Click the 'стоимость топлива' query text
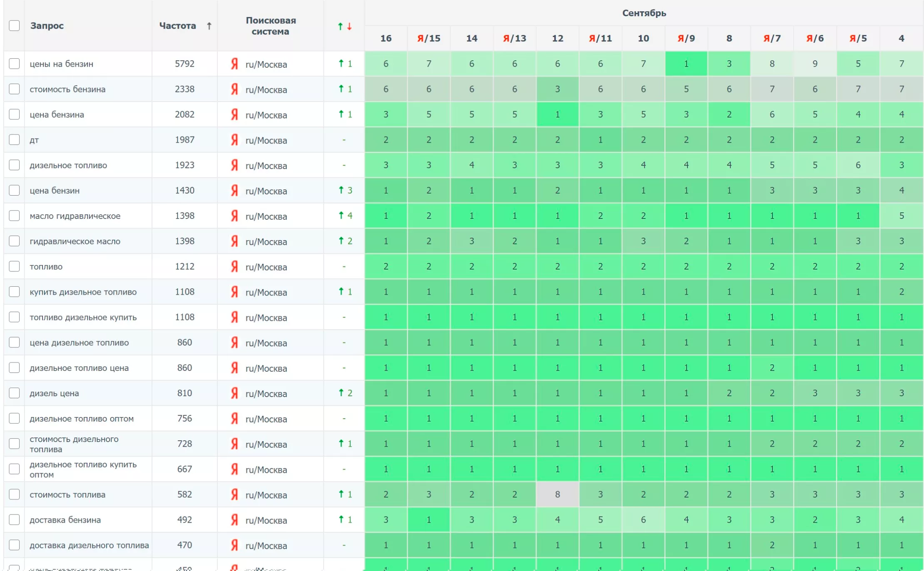The width and height of the screenshot is (924, 571). point(67,494)
